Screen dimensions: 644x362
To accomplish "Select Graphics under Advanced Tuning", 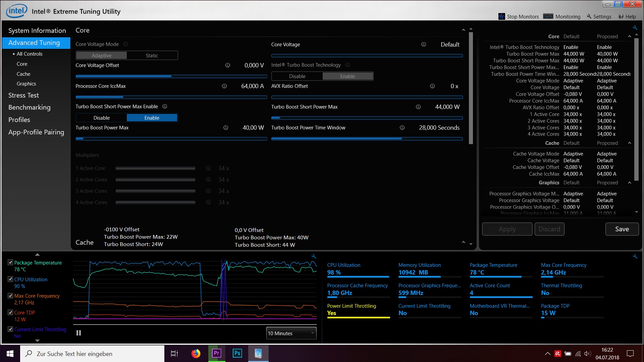I will point(26,83).
